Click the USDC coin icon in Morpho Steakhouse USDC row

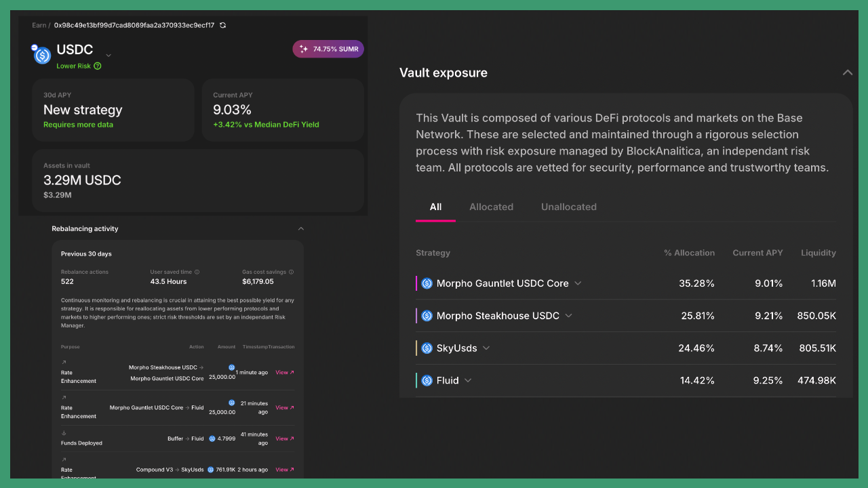(427, 316)
